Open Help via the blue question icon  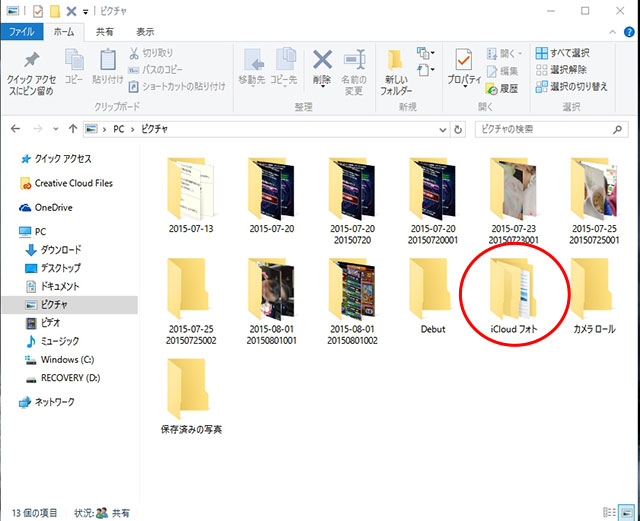click(x=629, y=32)
